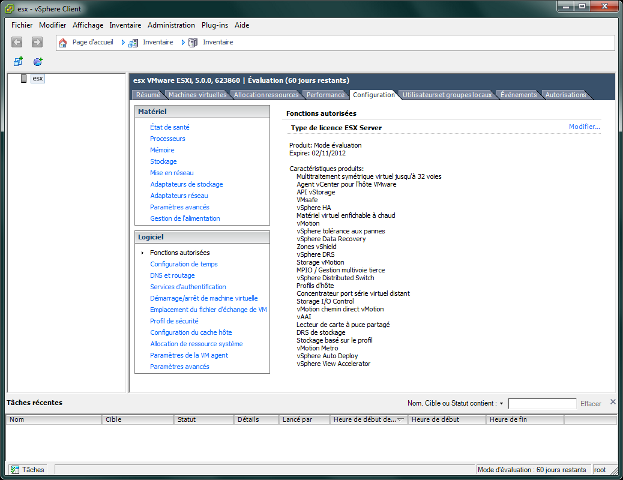Open the Services d'authentification link

188,286
